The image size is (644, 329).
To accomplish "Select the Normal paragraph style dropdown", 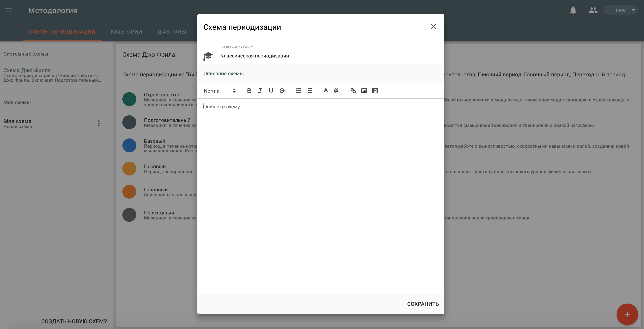I will point(219,91).
